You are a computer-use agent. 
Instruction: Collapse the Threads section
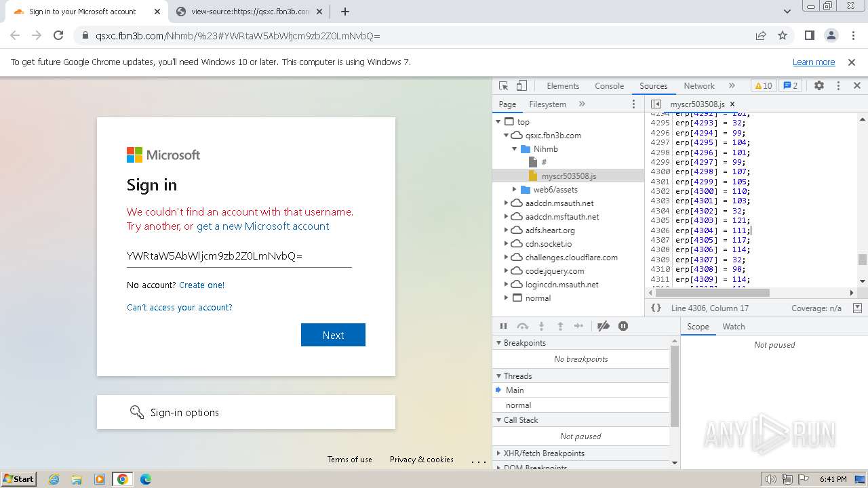click(581, 376)
